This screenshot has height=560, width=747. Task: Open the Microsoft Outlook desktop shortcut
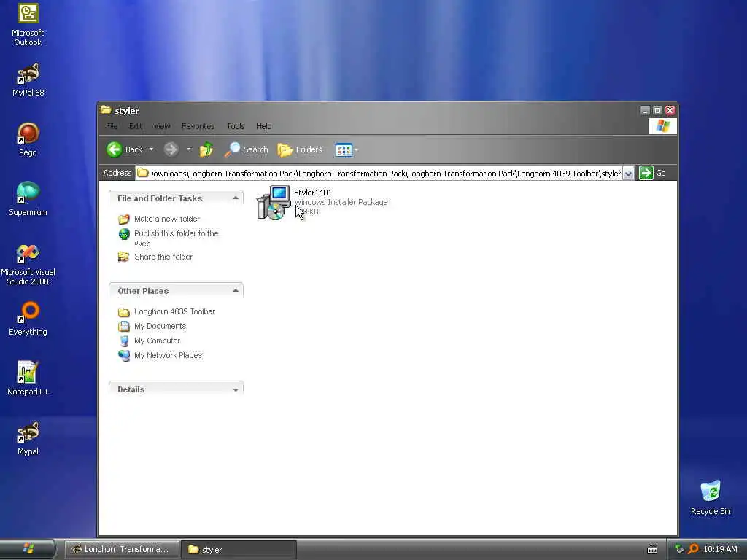click(28, 24)
